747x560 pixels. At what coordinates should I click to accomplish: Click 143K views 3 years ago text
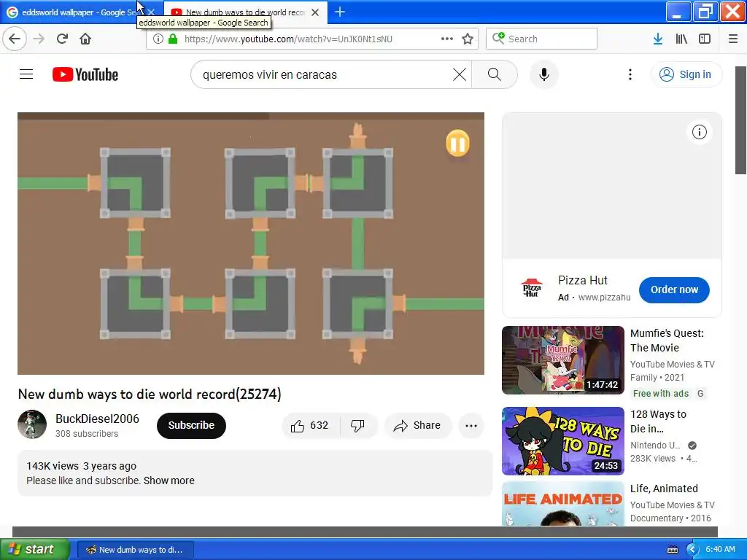tap(82, 466)
